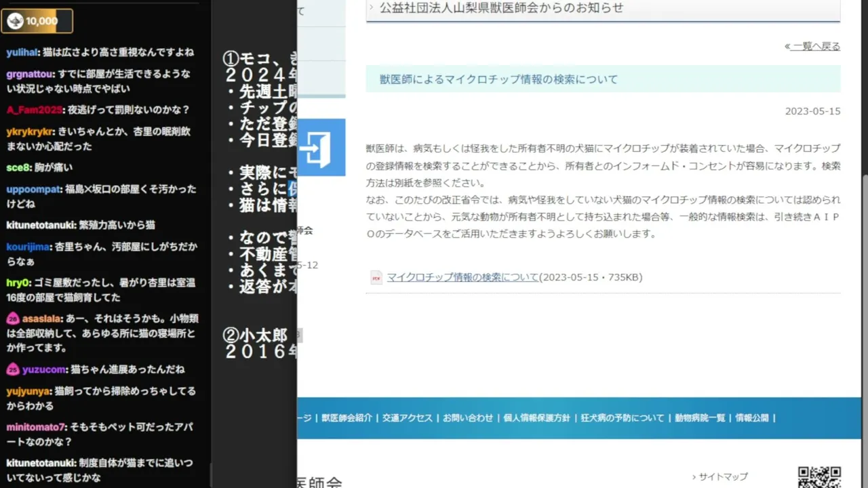Open 交通アクセス footer link

pos(407,418)
